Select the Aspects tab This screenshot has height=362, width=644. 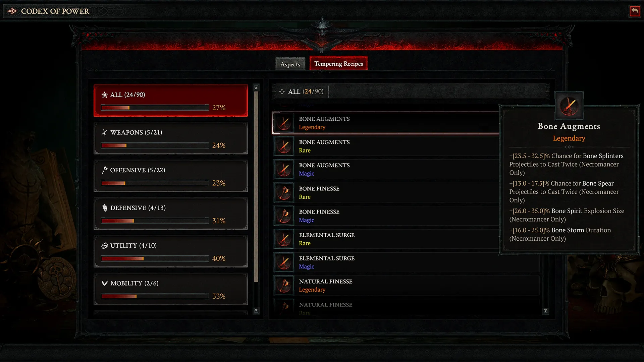coord(290,64)
